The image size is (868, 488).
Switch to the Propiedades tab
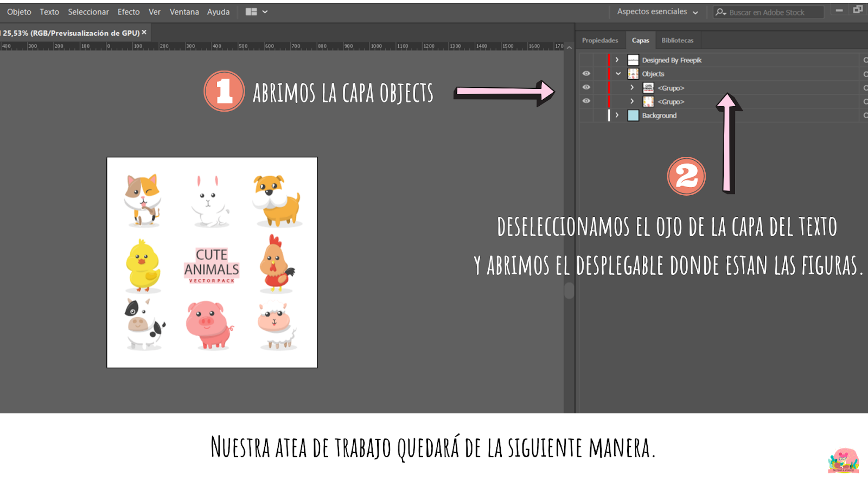[x=600, y=40]
